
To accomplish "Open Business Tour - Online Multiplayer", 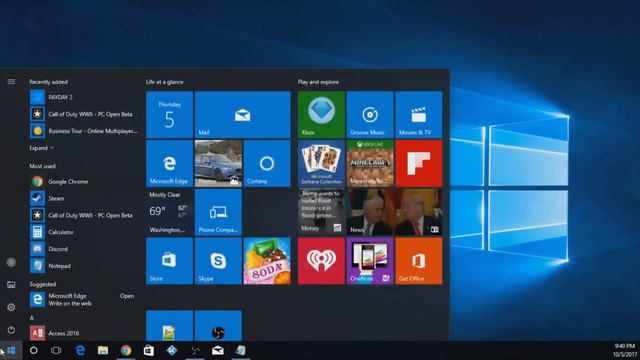I will pos(84,131).
